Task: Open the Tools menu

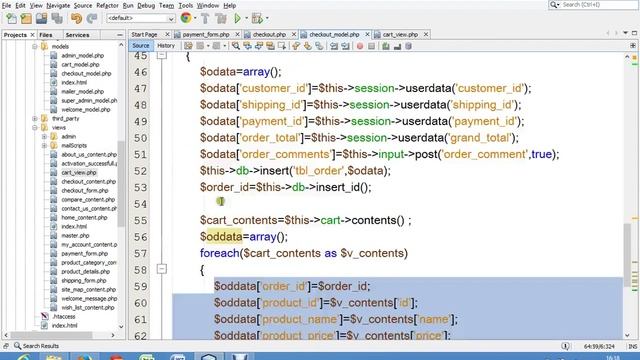Action: pyautogui.click(x=185, y=6)
